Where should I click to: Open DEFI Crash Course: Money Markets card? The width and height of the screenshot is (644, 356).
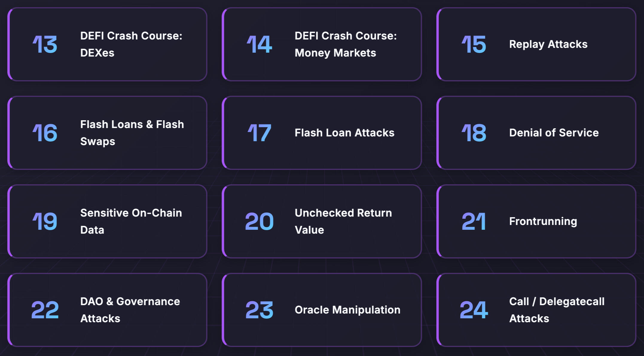coord(345,44)
